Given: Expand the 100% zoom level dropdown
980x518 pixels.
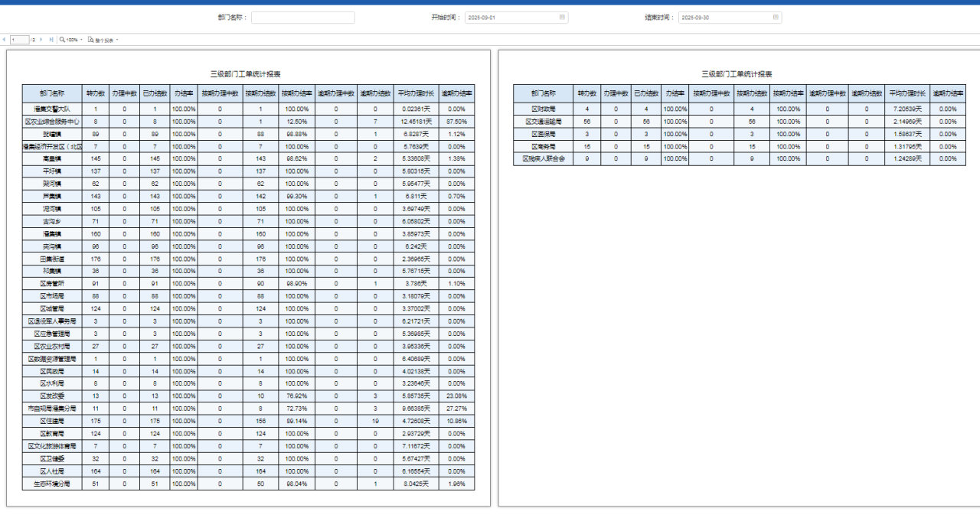Looking at the screenshot, I should click(x=81, y=39).
